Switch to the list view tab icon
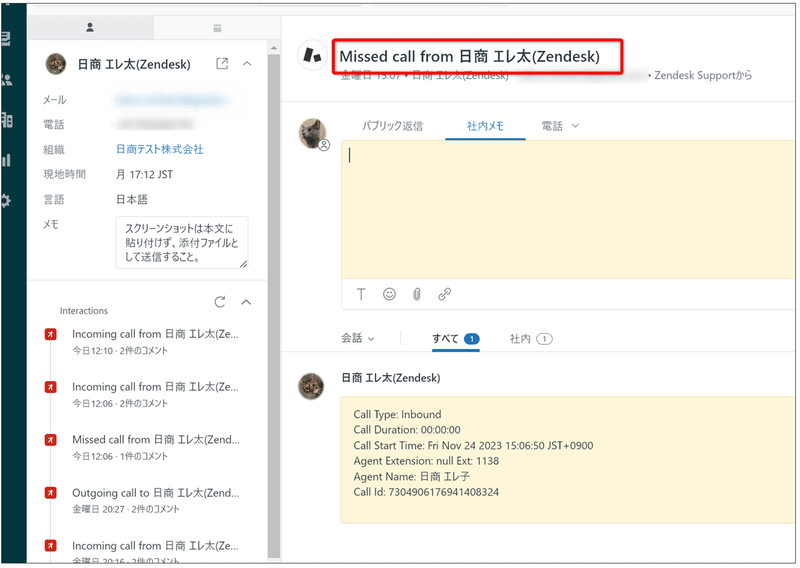The height and width of the screenshot is (568, 800). [217, 28]
